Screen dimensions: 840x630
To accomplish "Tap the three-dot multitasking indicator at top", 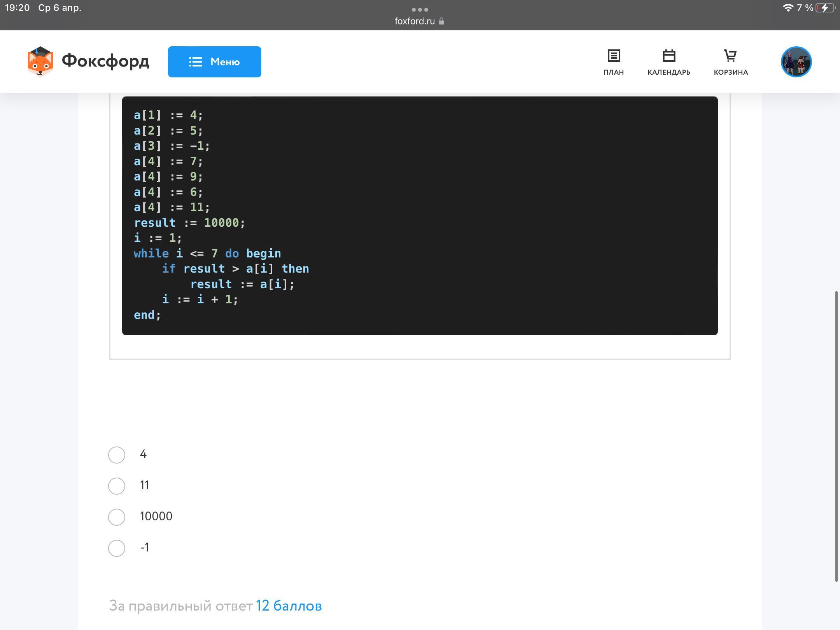I will pos(420,9).
